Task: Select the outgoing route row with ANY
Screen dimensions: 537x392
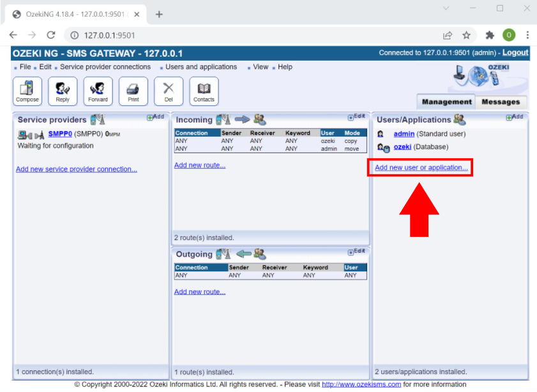Action: click(x=271, y=276)
